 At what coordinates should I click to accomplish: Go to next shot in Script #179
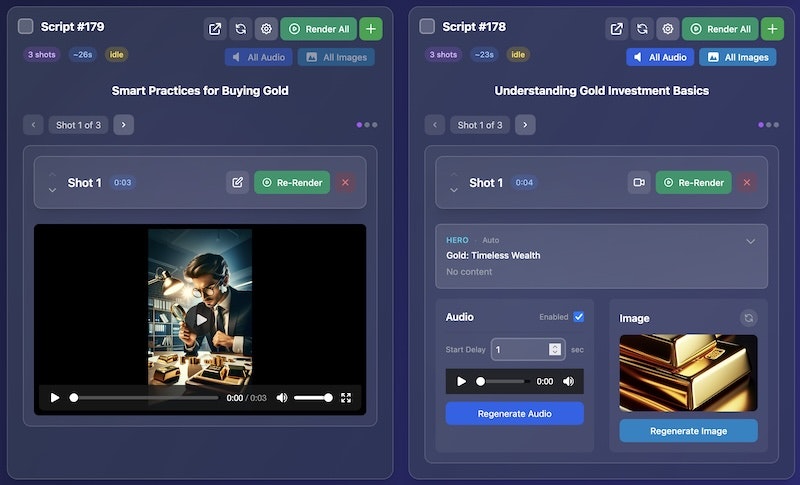(123, 125)
